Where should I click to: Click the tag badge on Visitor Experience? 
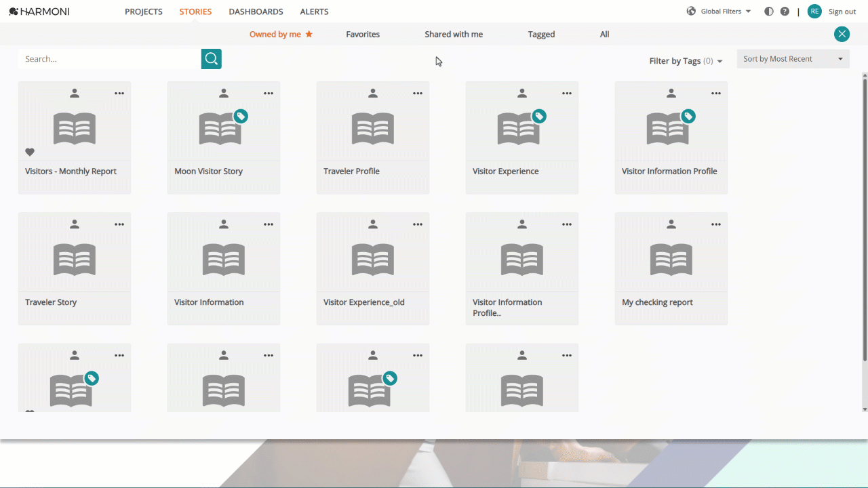click(x=539, y=117)
